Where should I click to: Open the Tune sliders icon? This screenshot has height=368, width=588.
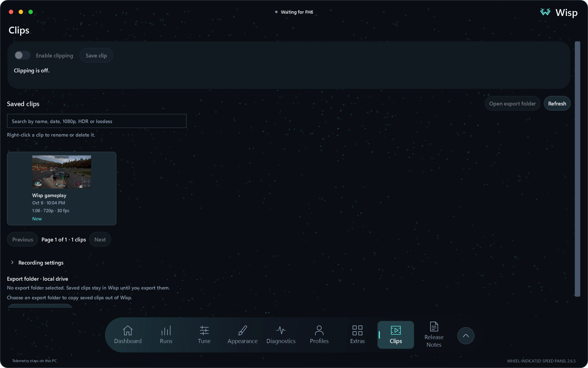204,330
